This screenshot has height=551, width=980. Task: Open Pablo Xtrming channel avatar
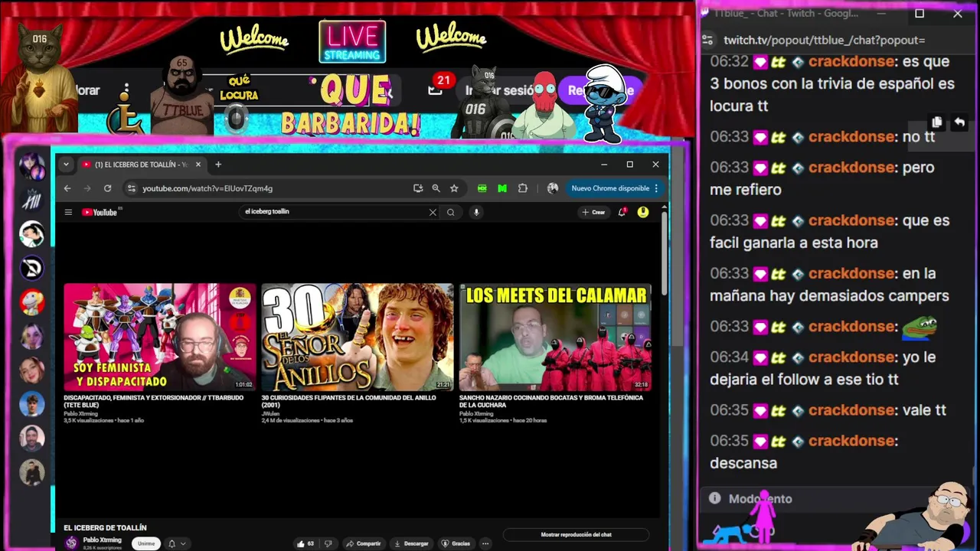click(x=71, y=543)
